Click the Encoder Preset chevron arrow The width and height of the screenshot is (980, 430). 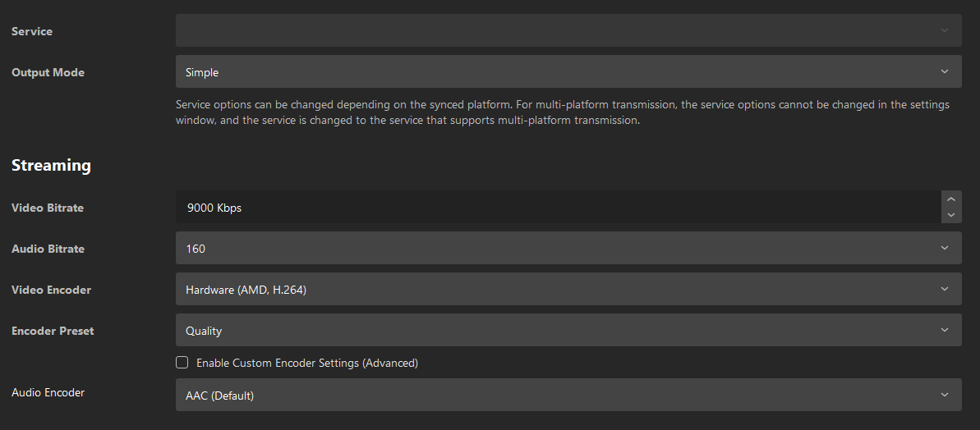tap(945, 330)
